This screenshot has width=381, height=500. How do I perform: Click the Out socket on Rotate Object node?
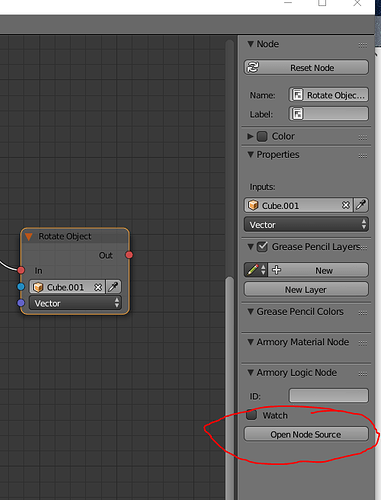[129, 255]
